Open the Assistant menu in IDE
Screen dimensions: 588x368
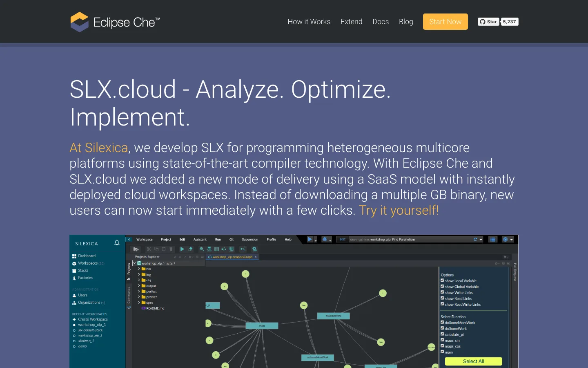pos(200,240)
